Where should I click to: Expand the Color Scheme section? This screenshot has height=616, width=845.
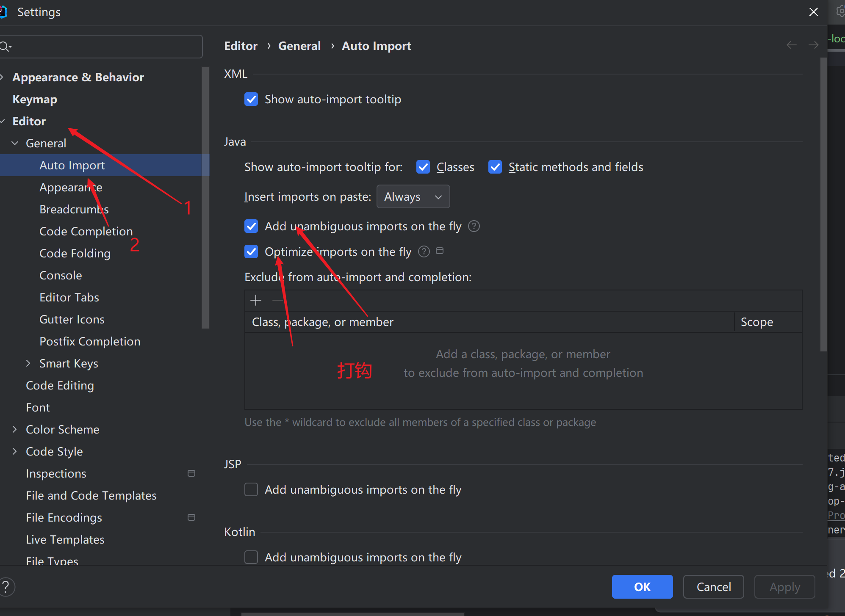click(15, 429)
